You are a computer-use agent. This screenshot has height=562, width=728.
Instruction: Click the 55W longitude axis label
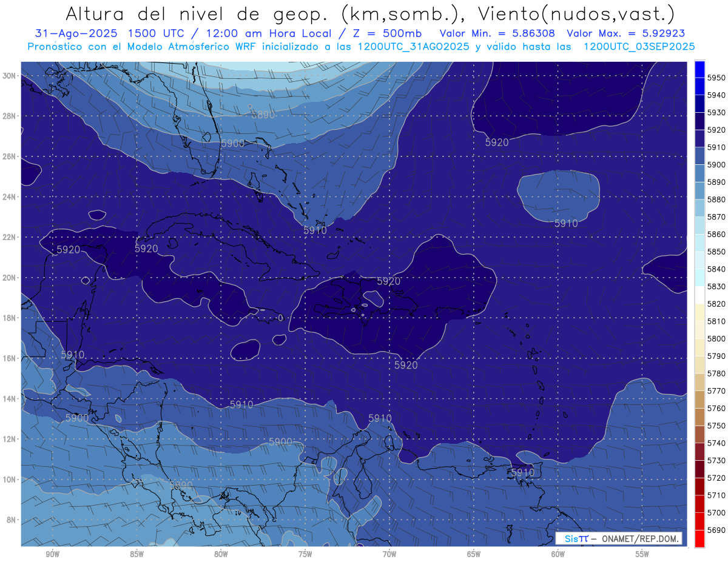(642, 554)
